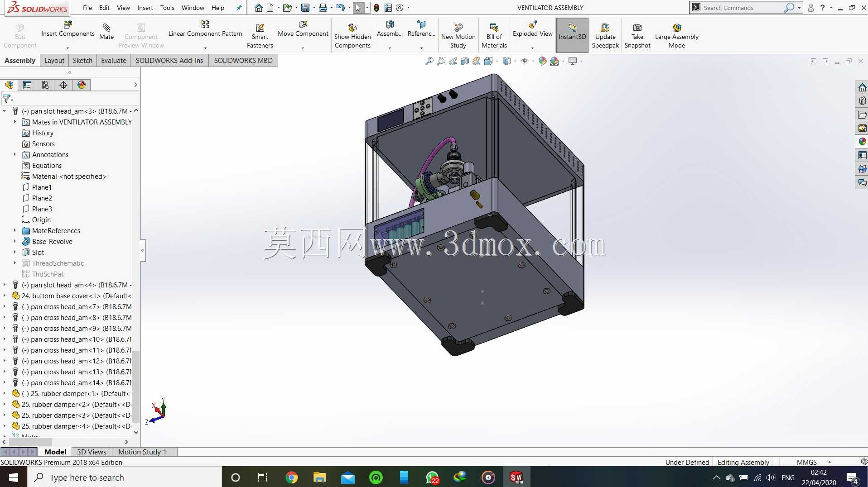The width and height of the screenshot is (868, 487).
Task: Switch to the Sketch tab
Action: point(82,61)
